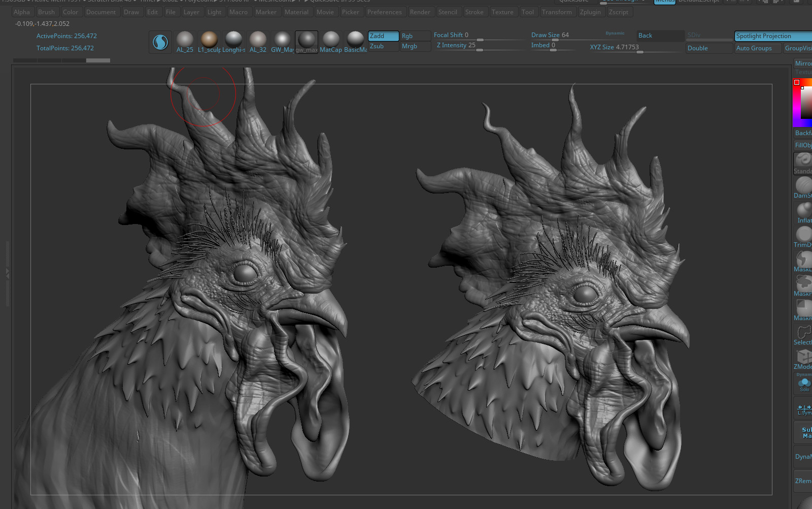The width and height of the screenshot is (812, 509).
Task: Select the MaskPen brush icon
Action: pyautogui.click(x=803, y=285)
